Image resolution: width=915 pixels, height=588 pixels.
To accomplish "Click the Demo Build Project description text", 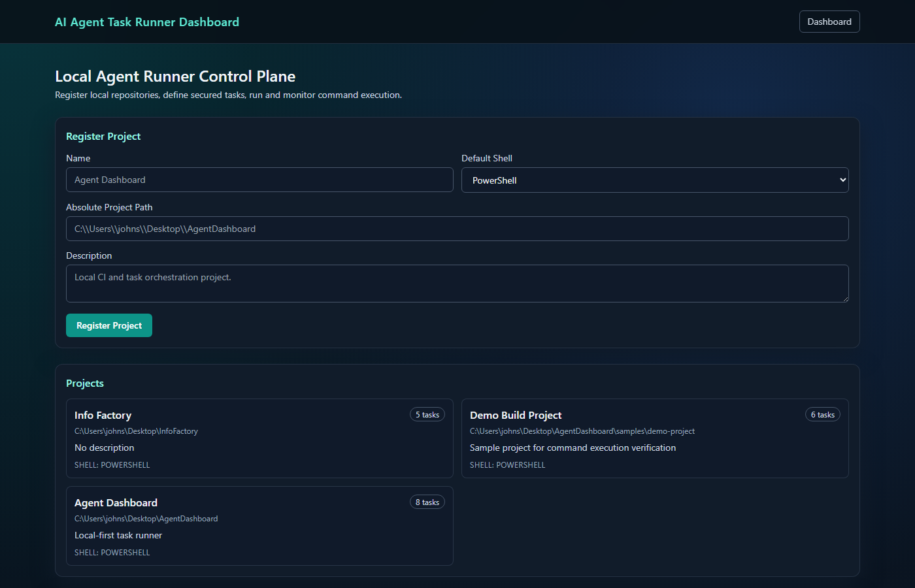I will tap(573, 448).
